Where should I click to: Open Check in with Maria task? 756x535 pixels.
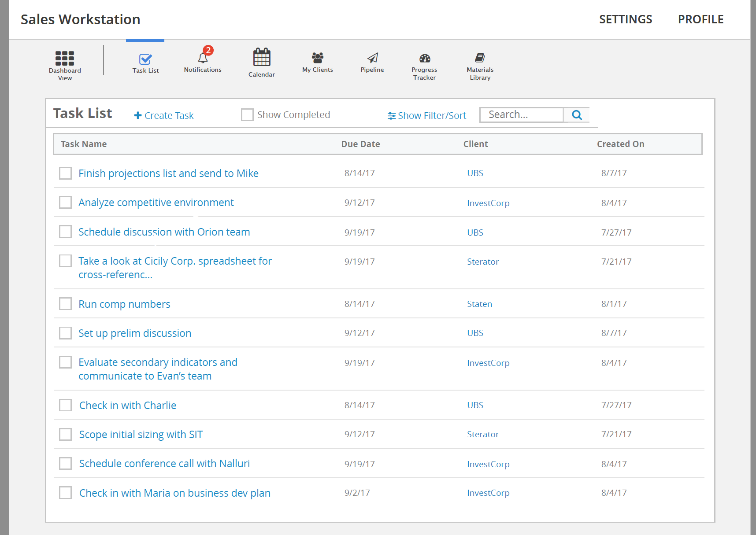point(175,493)
